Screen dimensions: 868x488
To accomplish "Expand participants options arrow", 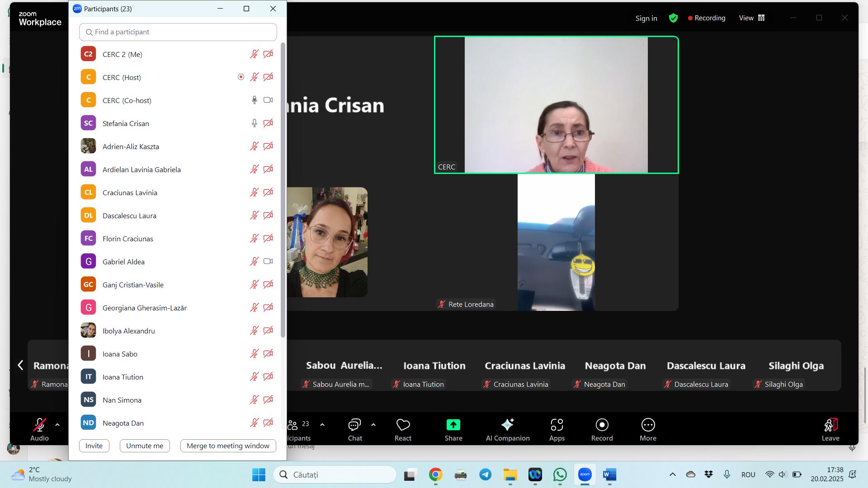I will [x=322, y=425].
